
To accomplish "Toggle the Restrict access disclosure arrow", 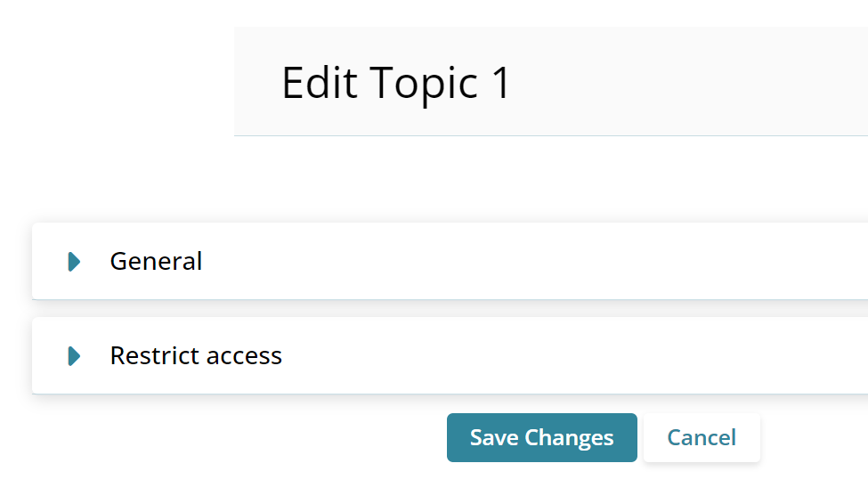I will click(x=74, y=356).
